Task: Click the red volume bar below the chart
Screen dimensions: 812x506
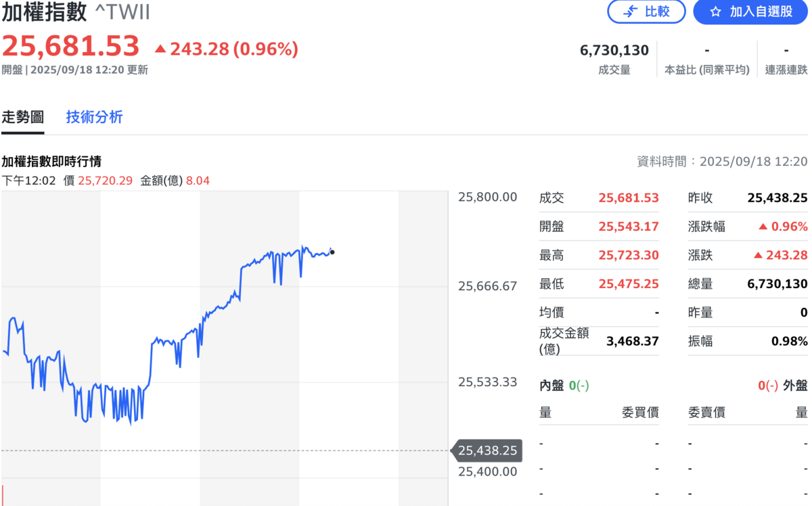Action: [3, 495]
